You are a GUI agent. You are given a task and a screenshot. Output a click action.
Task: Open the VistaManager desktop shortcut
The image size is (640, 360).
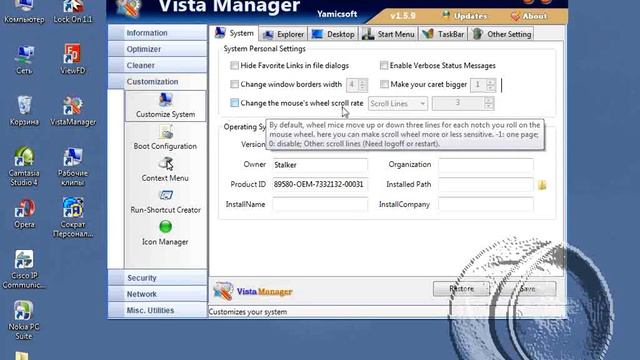73,111
